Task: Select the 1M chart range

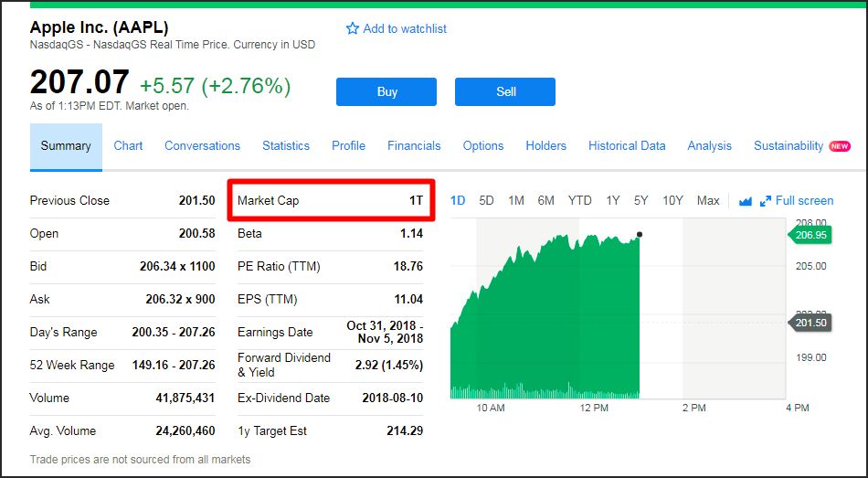Action: coord(516,200)
